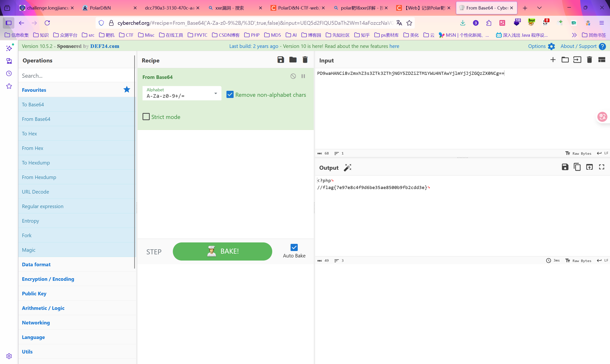Load recipe via folder icon
The width and height of the screenshot is (610, 364).
coord(293,60)
